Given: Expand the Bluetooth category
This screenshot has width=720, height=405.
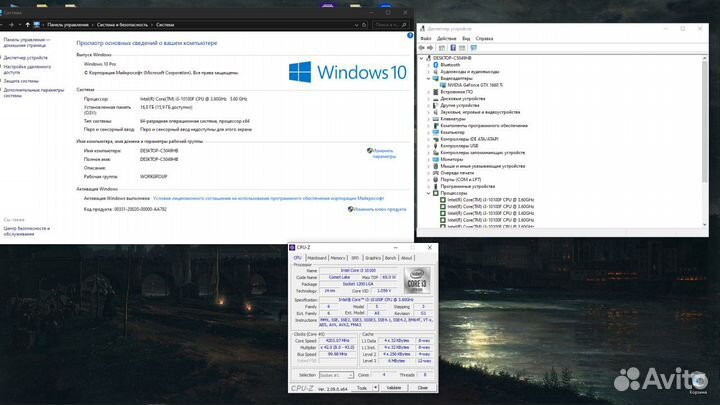Looking at the screenshot, I should [428, 65].
